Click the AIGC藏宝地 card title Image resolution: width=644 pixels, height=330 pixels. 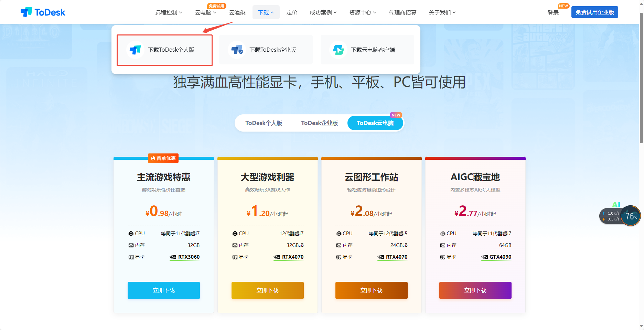[475, 177]
